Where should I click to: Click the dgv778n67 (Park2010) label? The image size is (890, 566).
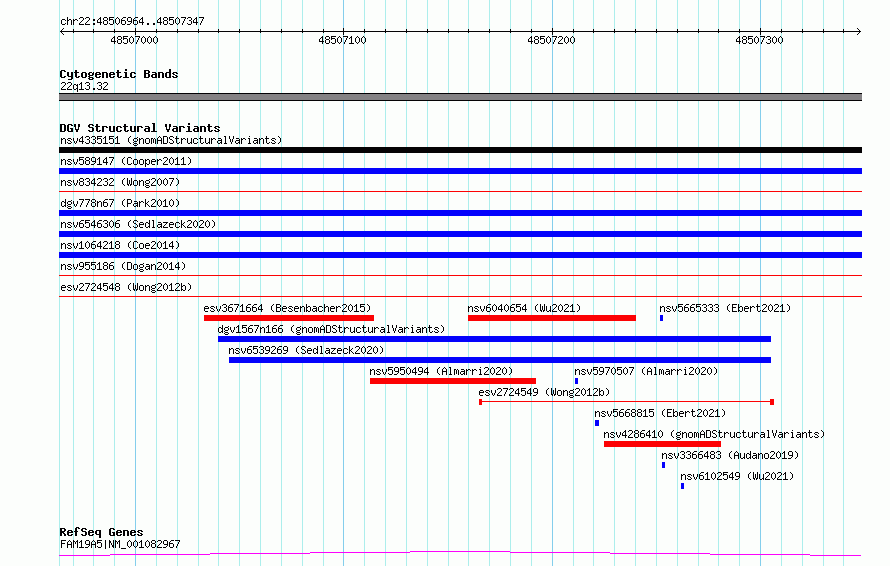point(120,203)
